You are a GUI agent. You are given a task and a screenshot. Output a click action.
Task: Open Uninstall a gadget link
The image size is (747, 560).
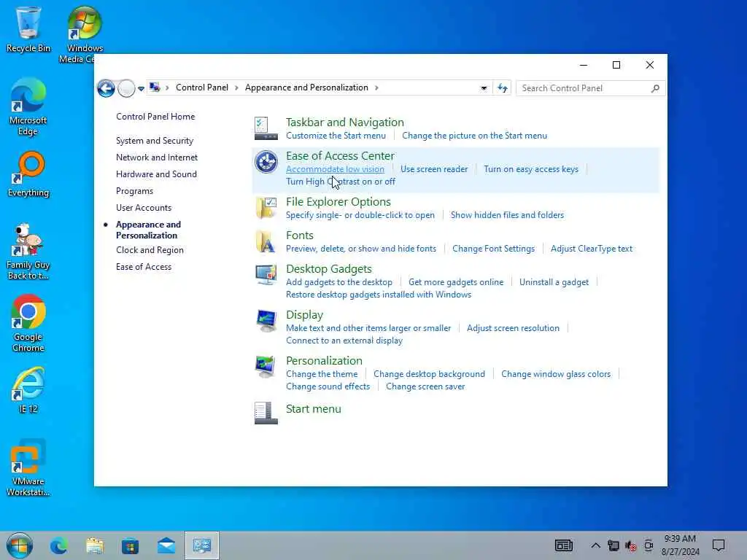(554, 282)
